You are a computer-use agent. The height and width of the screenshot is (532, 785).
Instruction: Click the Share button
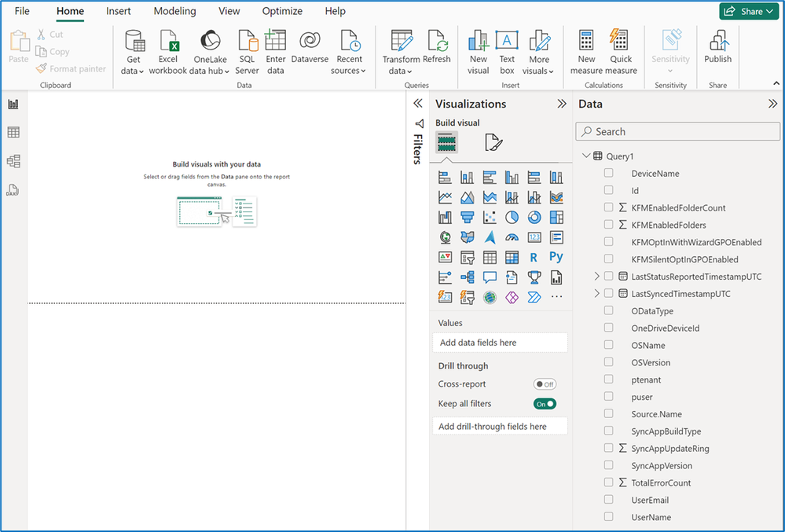coord(749,12)
